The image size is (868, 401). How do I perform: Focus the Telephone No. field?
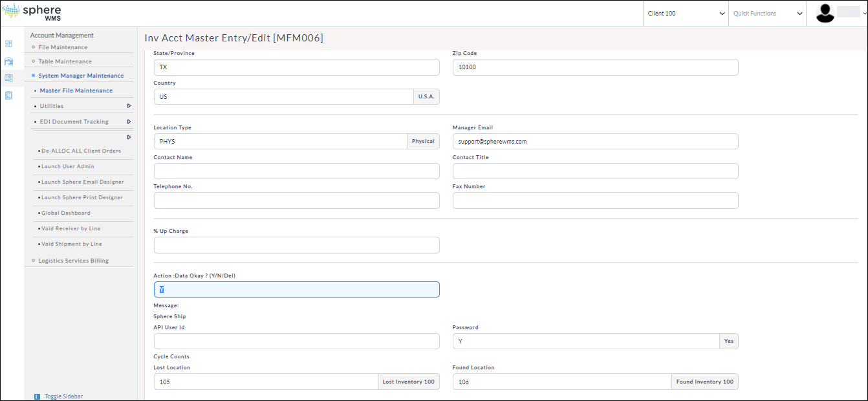tap(297, 200)
